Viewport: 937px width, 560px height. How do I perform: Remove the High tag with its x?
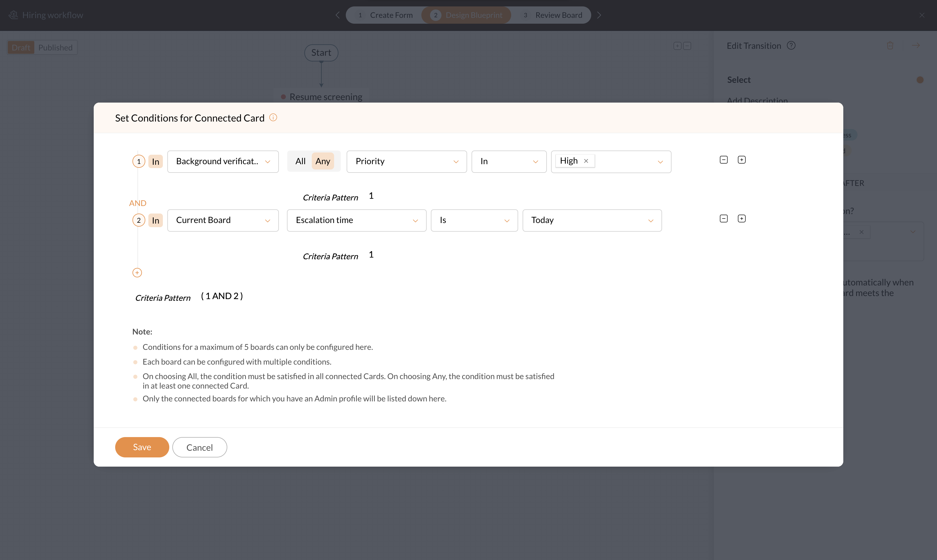coord(586,161)
